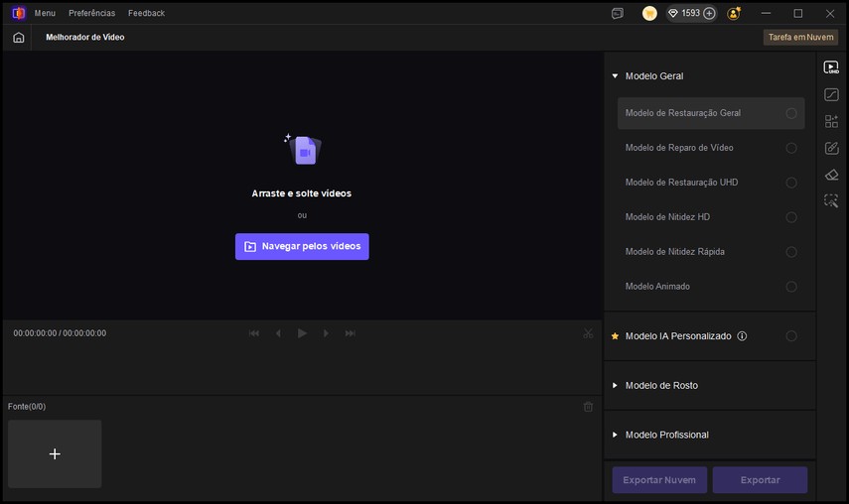This screenshot has height=504, width=849.
Task: Collapse the Modelo Geral section
Action: [x=615, y=76]
